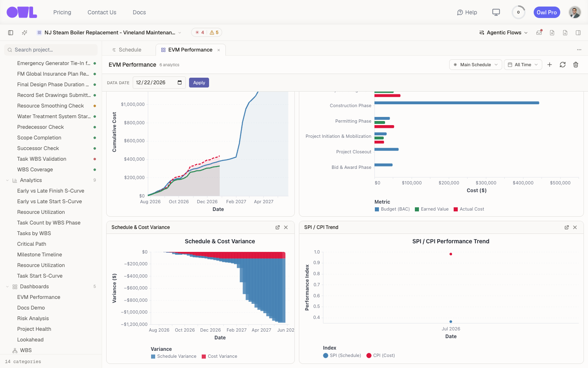Screen dimensions: 588x368
Task: Open Project Health dashboard
Action: [34, 329]
